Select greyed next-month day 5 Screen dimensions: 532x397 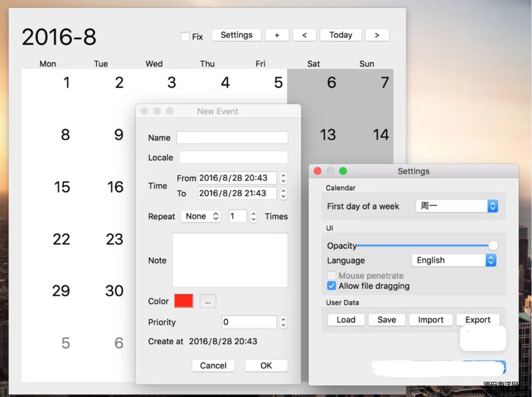click(x=66, y=343)
